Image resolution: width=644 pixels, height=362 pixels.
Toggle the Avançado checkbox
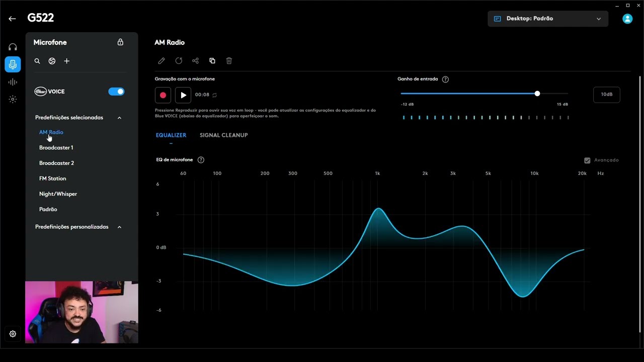tap(587, 160)
